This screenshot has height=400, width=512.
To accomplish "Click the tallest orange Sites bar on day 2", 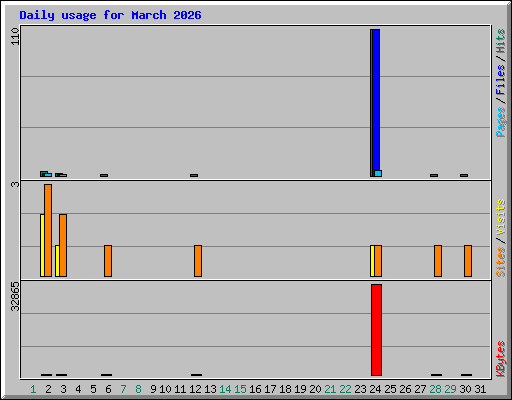I will [48, 230].
